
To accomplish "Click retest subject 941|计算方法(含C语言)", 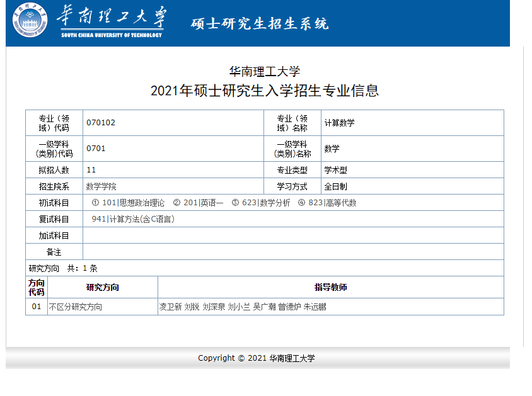I will (133, 219).
